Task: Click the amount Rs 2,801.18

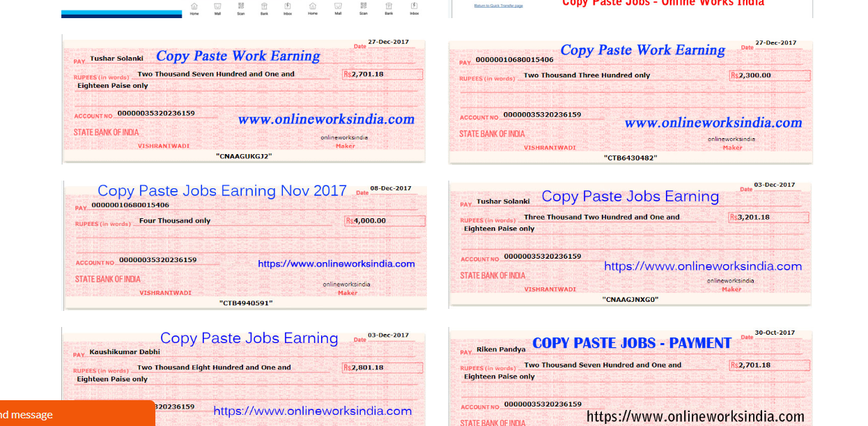Action: click(382, 367)
